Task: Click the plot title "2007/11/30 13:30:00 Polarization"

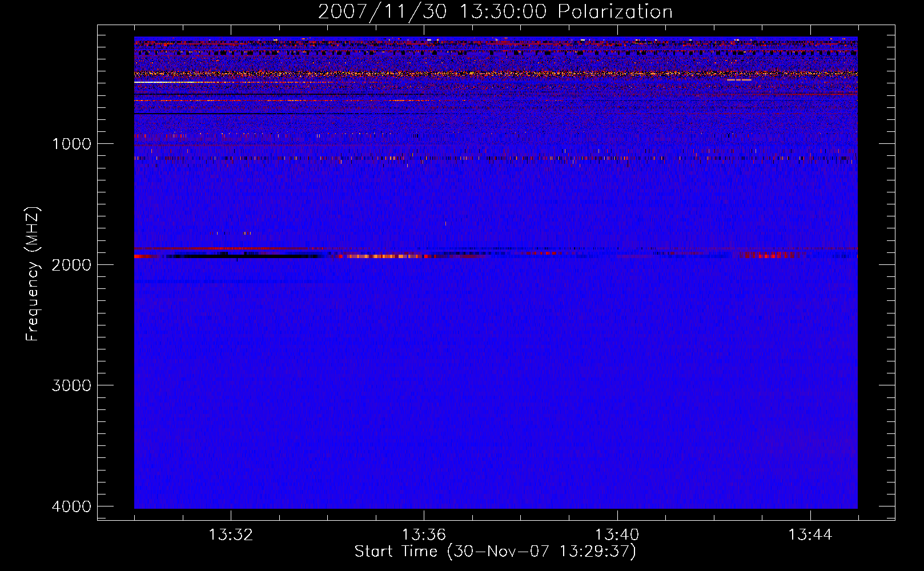Action: tap(495, 12)
